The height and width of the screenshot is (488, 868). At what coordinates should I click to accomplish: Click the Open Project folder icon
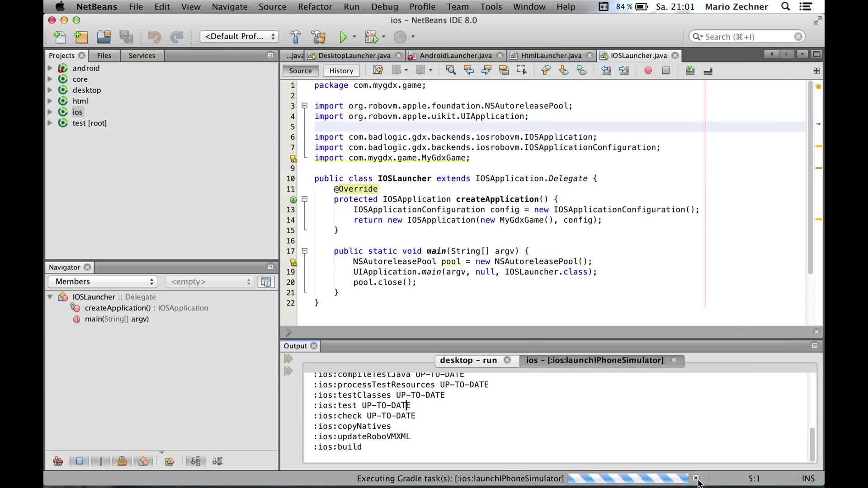tap(104, 37)
